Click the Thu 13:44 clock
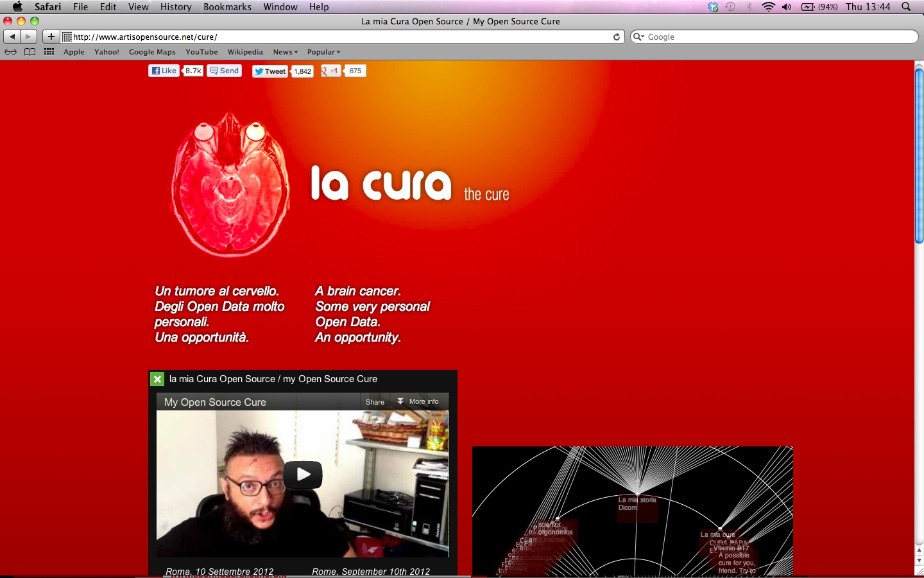The height and width of the screenshot is (578, 924). (868, 7)
